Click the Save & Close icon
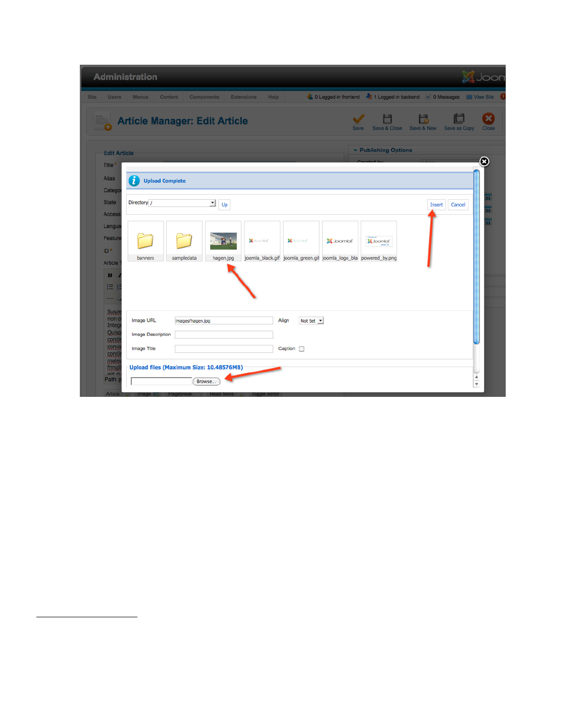This screenshot has height=728, width=582. click(387, 119)
